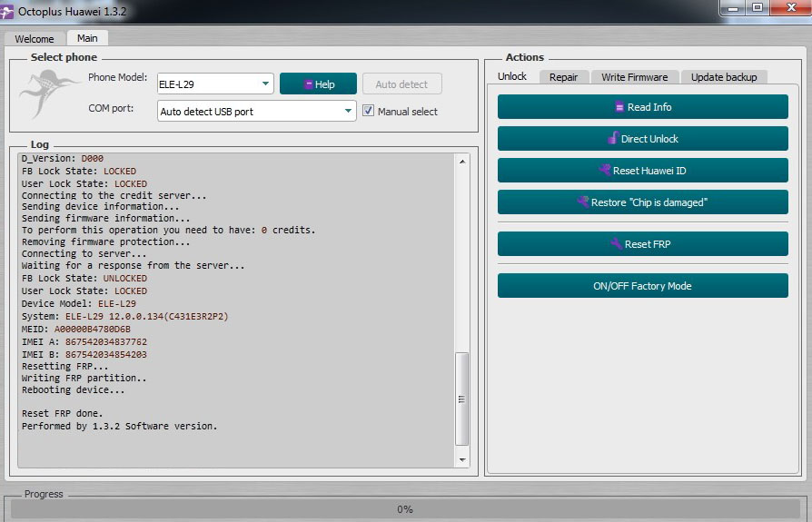The height and width of the screenshot is (522, 812).
Task: Click log line "FB Lock State: UNLOCKED"
Action: 84,278
